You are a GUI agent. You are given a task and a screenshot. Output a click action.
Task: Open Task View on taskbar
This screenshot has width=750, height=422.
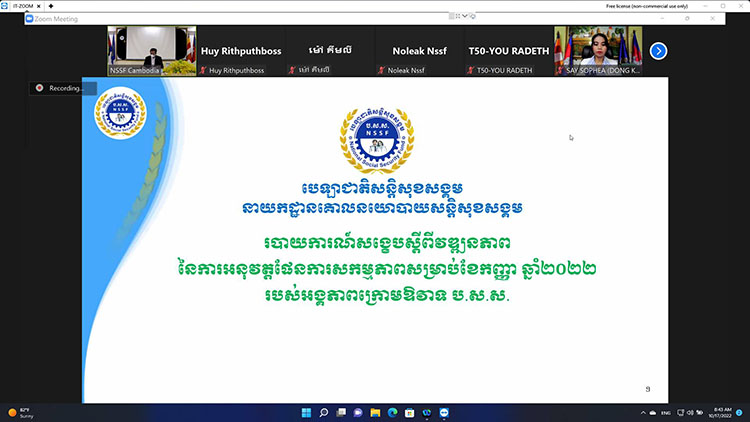[341, 412]
